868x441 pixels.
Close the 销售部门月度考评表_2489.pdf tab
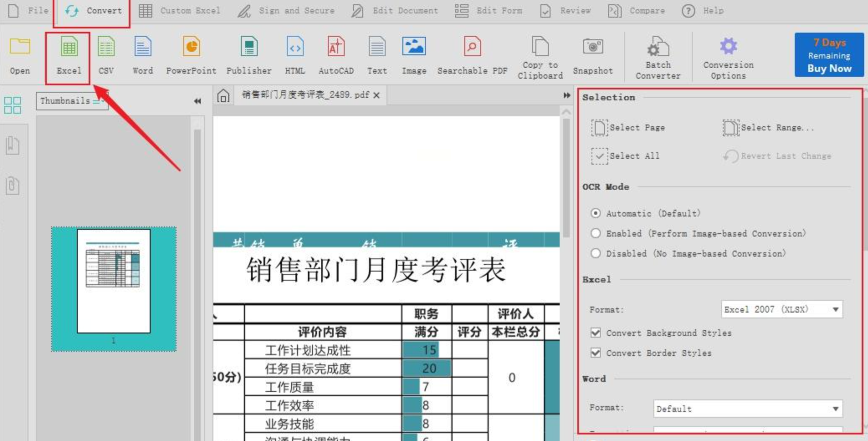376,95
